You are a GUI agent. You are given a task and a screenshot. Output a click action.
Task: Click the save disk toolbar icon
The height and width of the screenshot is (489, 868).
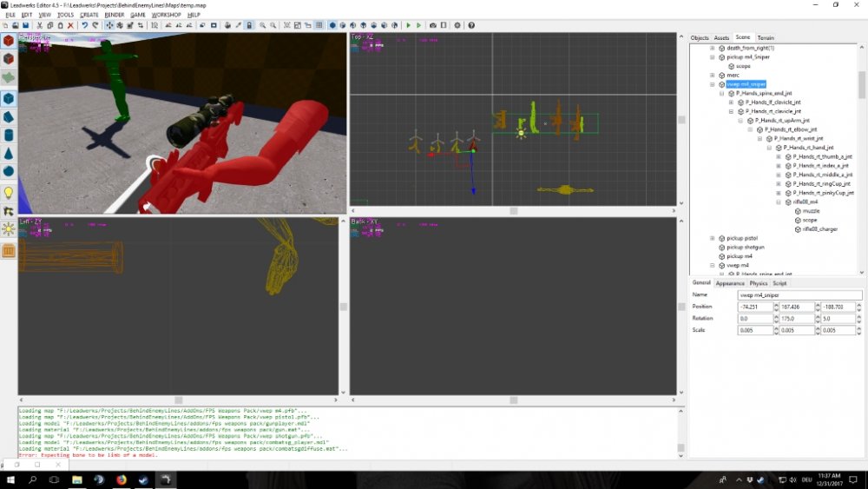point(23,26)
